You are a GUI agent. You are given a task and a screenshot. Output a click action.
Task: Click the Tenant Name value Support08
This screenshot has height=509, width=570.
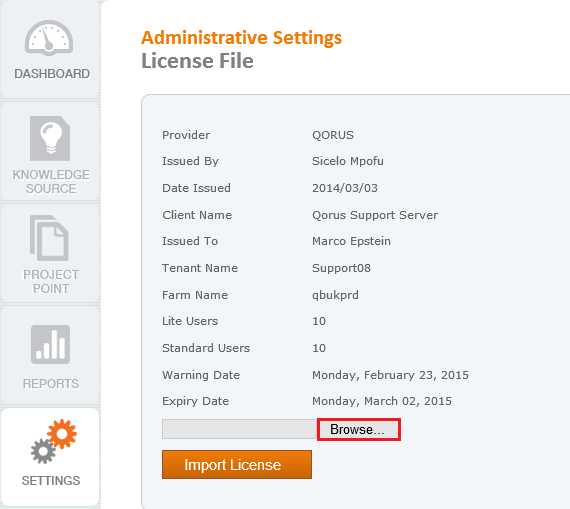click(x=341, y=268)
